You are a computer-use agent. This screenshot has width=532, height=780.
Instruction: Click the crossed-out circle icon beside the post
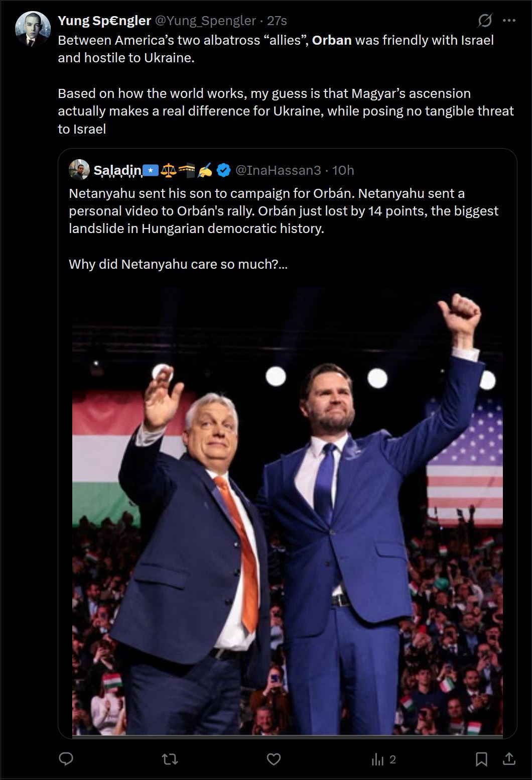coord(484,20)
